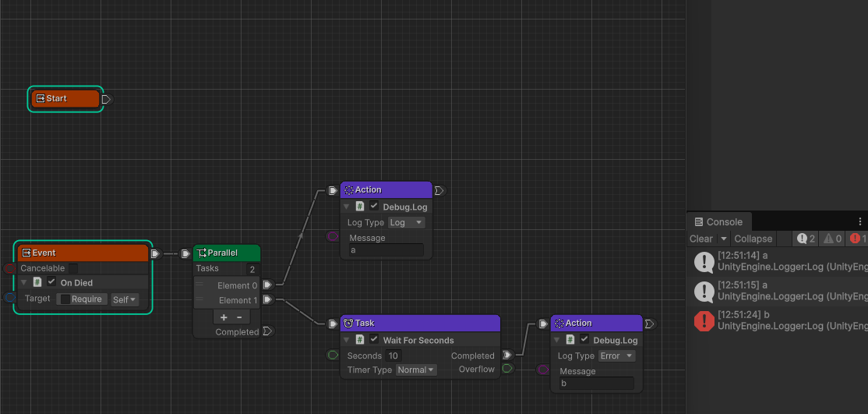Open the Log Type dropdown set to Error
The width and height of the screenshot is (868, 414).
point(617,356)
